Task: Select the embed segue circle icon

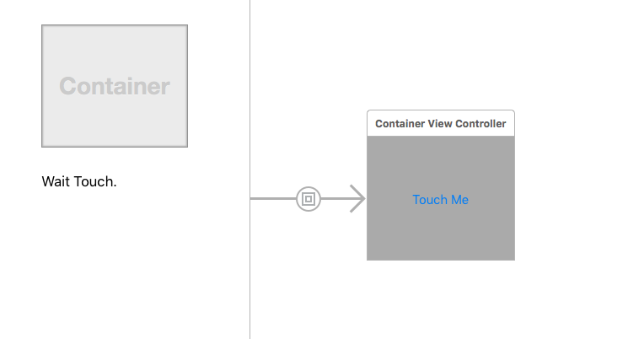Action: coord(308,199)
